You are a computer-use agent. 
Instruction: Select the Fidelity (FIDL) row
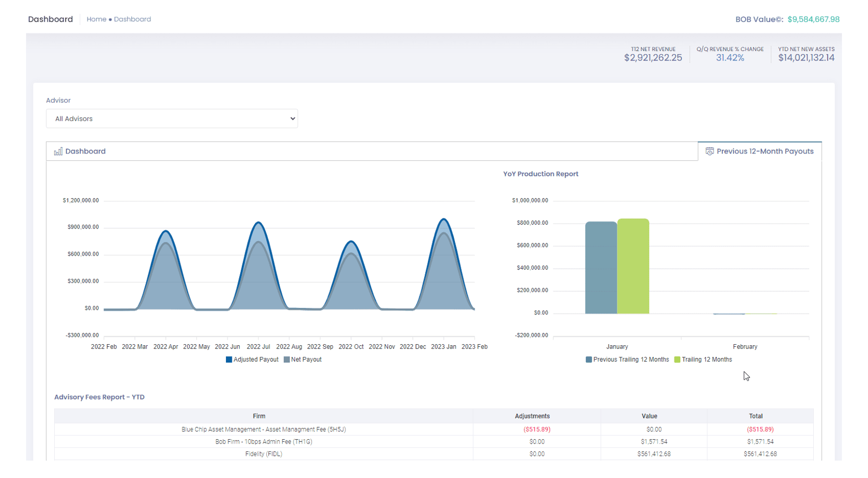[x=264, y=454]
